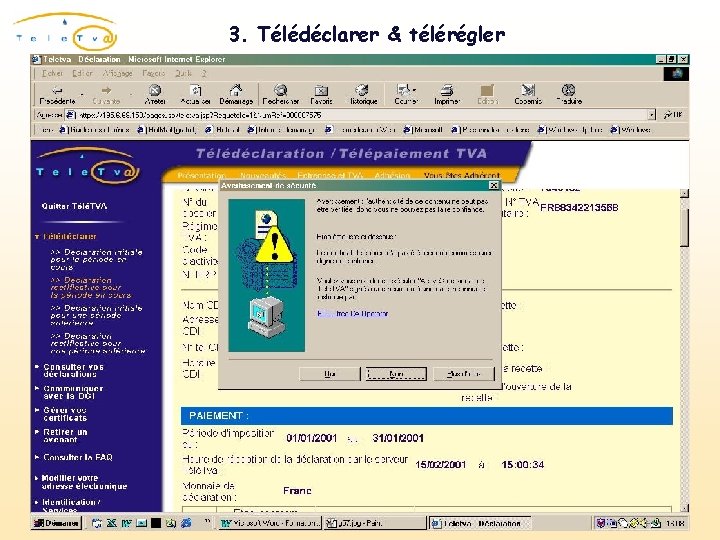Open the Suivante history dropdown arrow
This screenshot has height=540, width=720.
coord(131,94)
